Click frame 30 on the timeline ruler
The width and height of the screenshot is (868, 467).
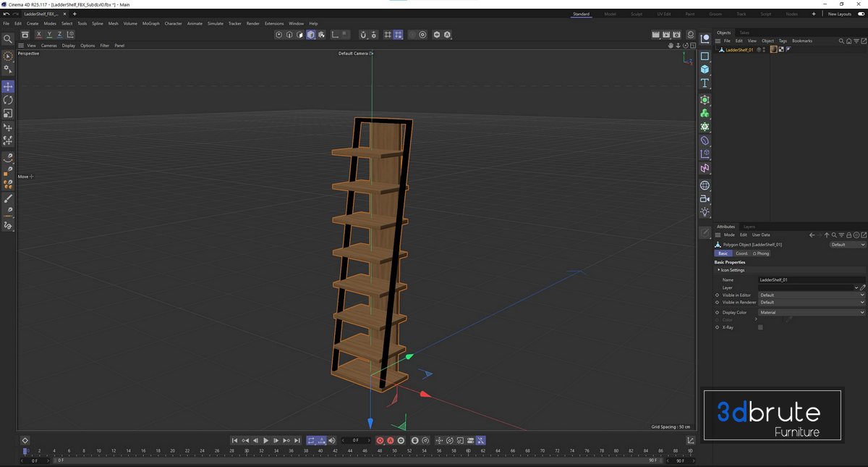click(x=247, y=450)
